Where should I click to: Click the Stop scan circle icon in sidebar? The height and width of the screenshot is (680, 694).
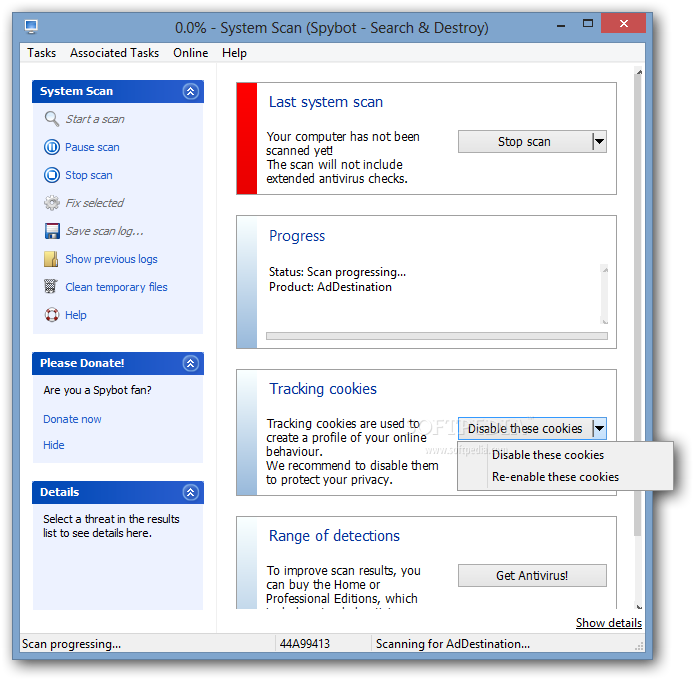(x=52, y=175)
